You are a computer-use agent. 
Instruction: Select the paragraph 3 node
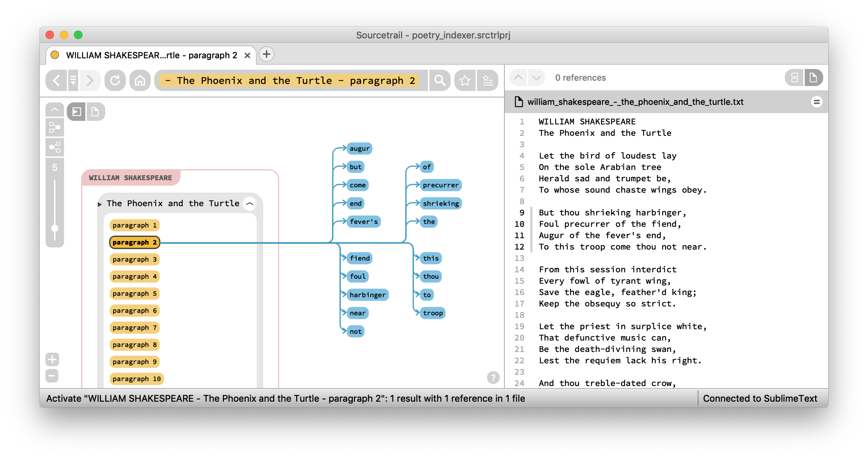coord(134,259)
